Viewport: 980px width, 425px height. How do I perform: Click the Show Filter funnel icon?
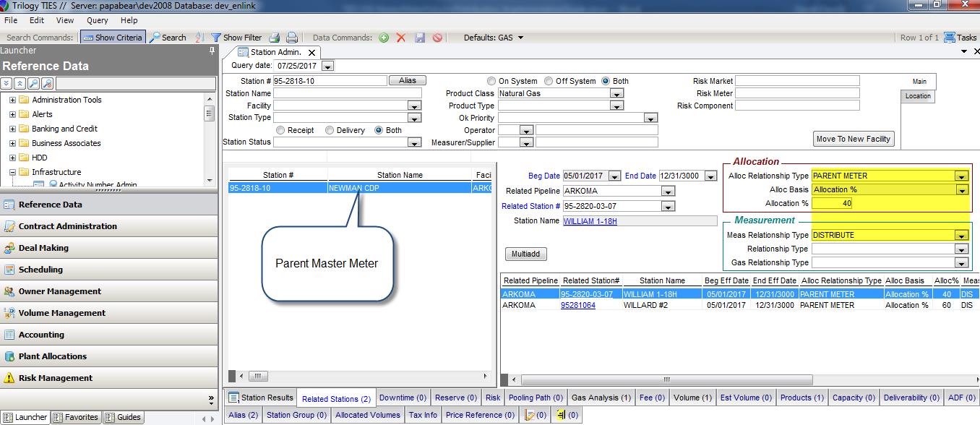(216, 38)
